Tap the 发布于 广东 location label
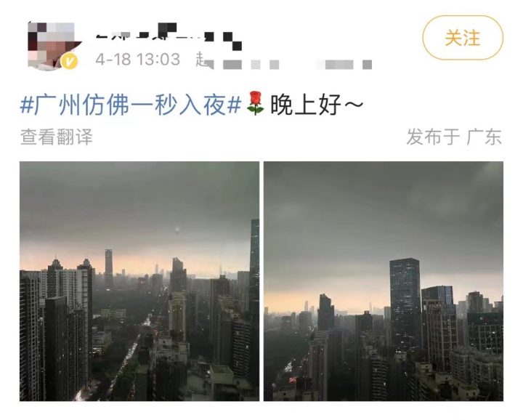The width and height of the screenshot is (523, 420). [454, 137]
